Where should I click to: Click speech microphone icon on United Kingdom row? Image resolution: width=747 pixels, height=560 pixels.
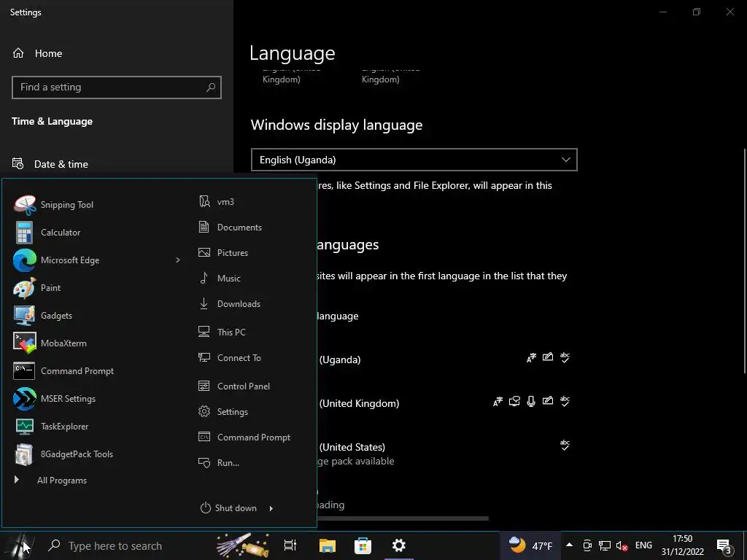(531, 402)
